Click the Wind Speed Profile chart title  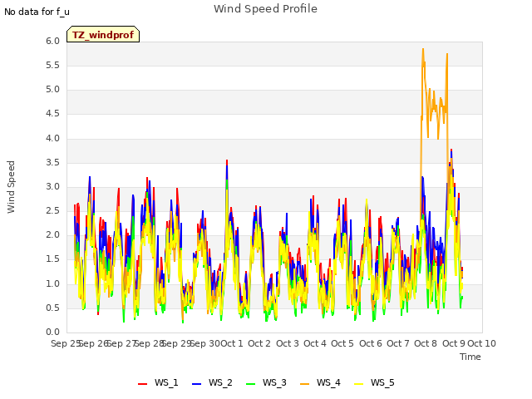click(265, 9)
